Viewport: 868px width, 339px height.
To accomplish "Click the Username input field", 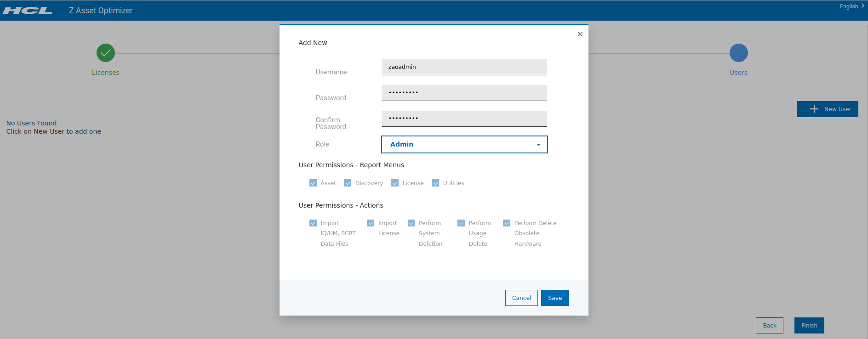I will pos(464,67).
